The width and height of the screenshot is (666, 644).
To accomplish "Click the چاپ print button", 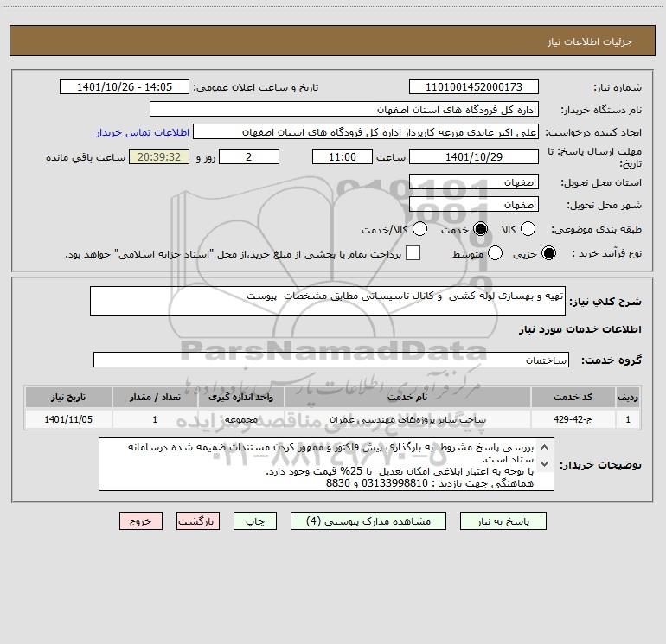I will (255, 521).
